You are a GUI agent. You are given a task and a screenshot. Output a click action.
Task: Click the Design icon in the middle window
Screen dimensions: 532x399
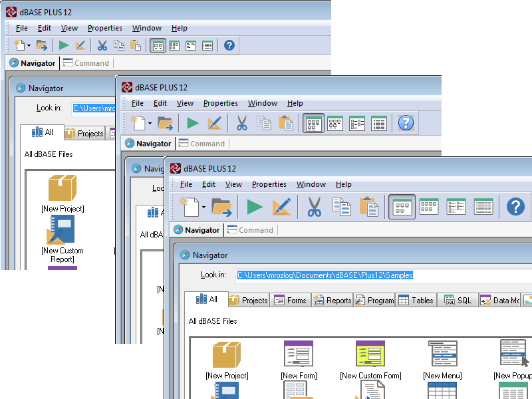click(214, 123)
